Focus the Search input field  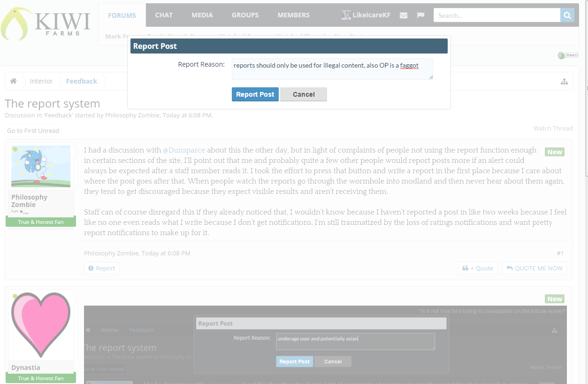tap(497, 15)
